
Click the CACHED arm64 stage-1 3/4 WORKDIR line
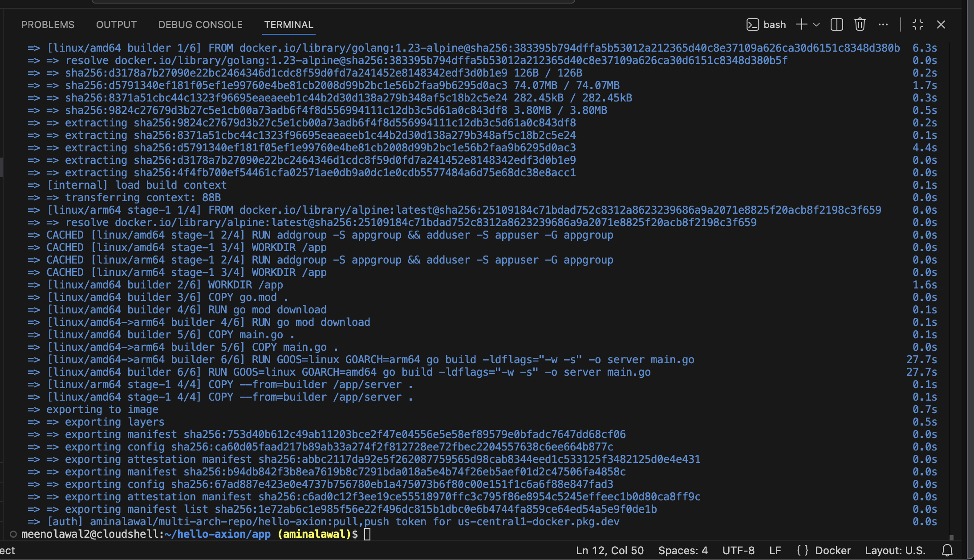coord(177,272)
